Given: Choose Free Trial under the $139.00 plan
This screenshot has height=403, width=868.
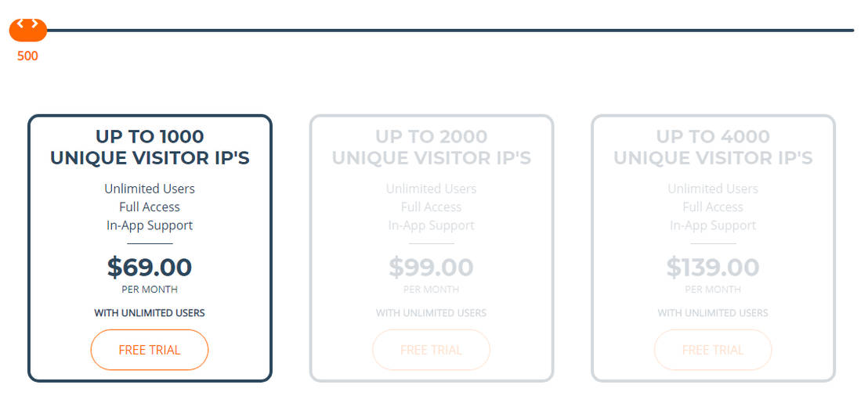Looking at the screenshot, I should tap(713, 350).
